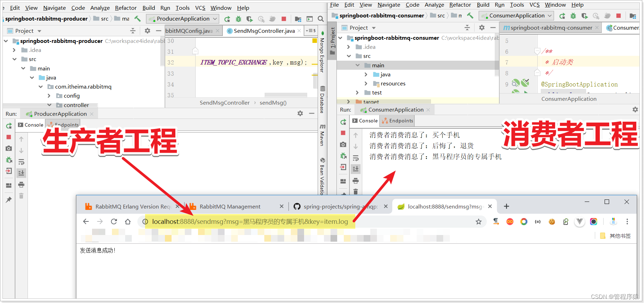This screenshot has height=303, width=644.
Task: Open VCS menu in producer window
Action: point(200,8)
